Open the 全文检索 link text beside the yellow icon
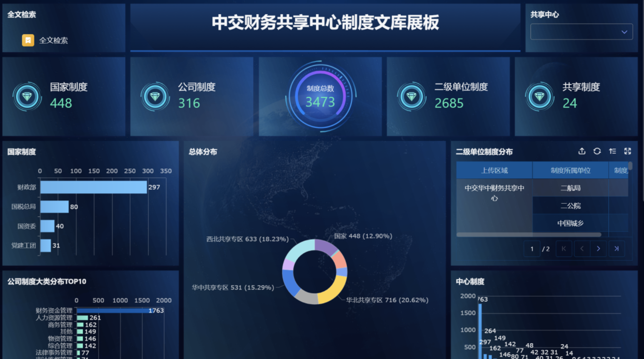This screenshot has width=644, height=359. [53, 40]
